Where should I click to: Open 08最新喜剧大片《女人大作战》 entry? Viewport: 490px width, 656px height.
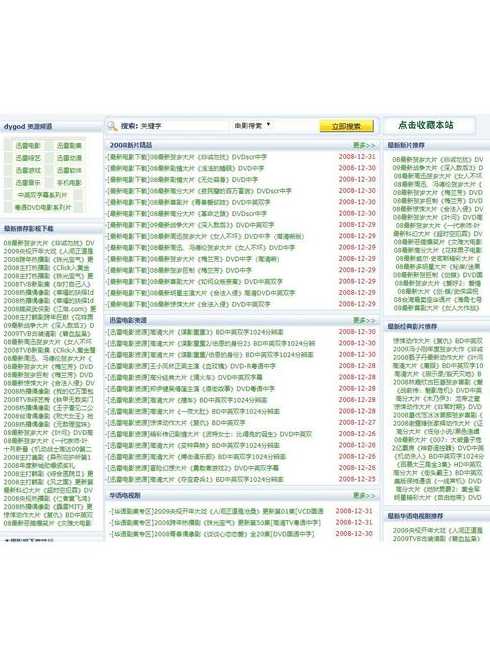coord(436,308)
